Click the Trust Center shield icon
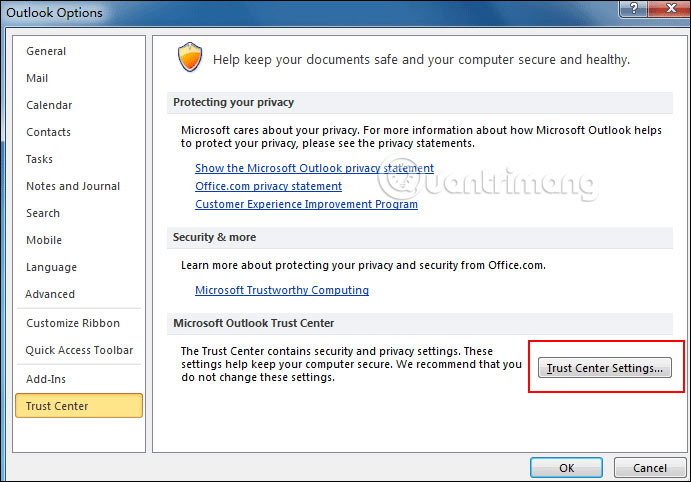Screen dimensions: 691x482 tap(190, 58)
